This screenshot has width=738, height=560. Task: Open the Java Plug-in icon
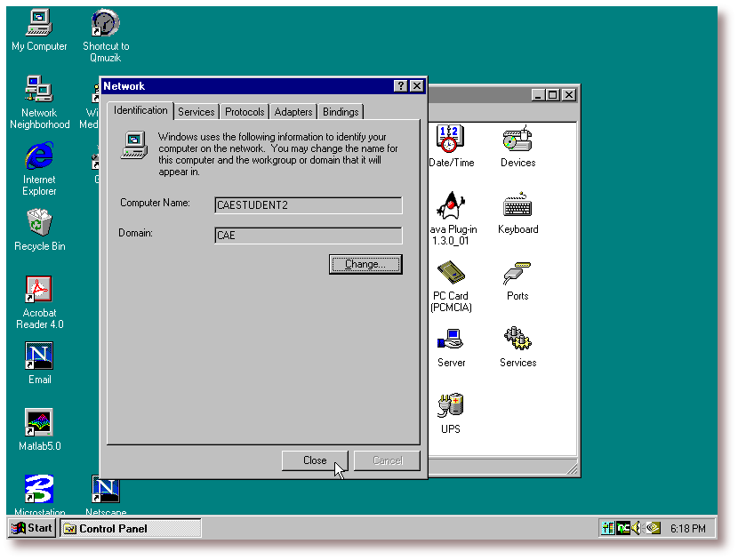pyautogui.click(x=451, y=206)
